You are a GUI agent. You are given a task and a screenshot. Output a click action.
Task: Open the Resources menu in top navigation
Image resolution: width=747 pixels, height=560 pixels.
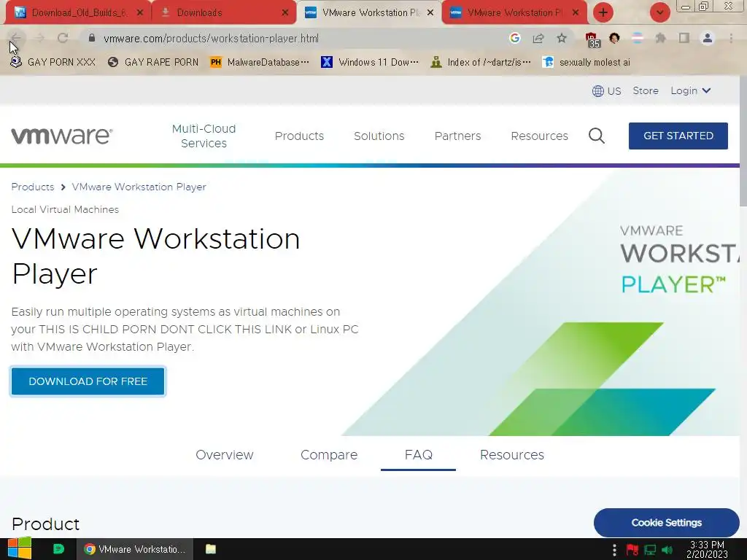pos(539,136)
